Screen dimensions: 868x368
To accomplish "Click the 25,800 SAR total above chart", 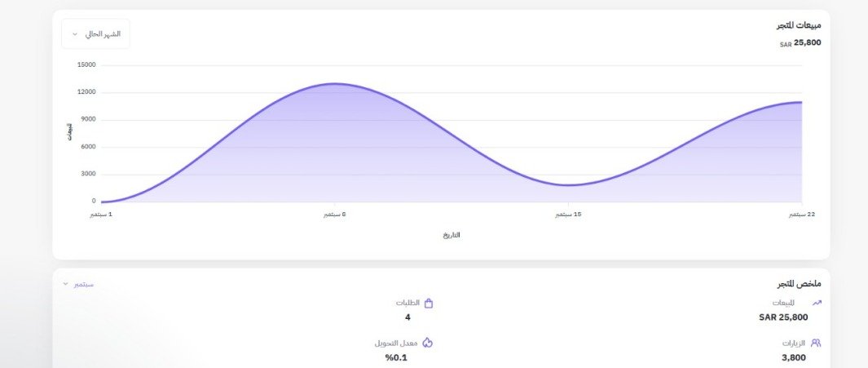I will coord(800,42).
